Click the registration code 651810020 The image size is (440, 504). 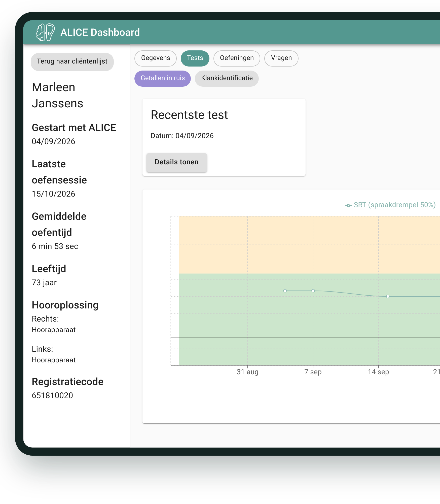tap(52, 396)
